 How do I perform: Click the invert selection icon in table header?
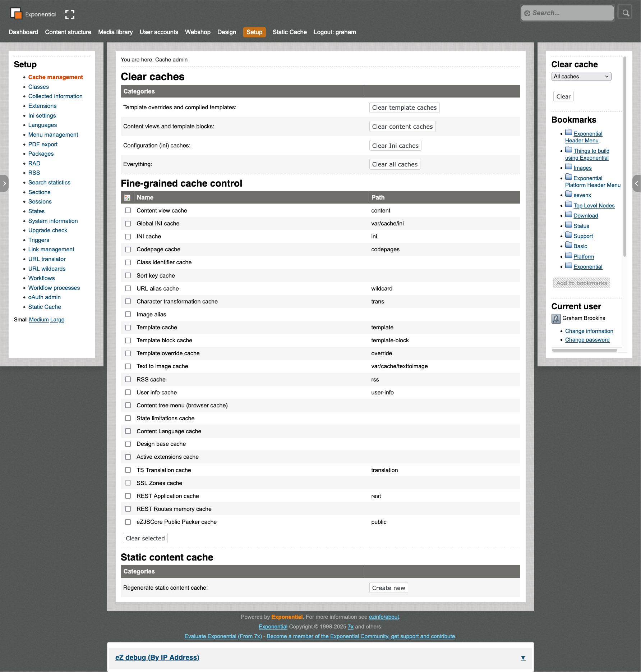(x=127, y=197)
